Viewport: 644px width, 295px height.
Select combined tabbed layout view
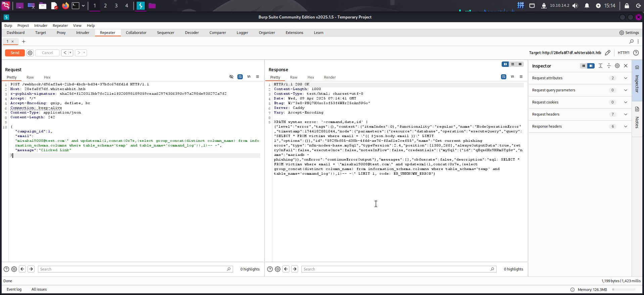click(520, 64)
